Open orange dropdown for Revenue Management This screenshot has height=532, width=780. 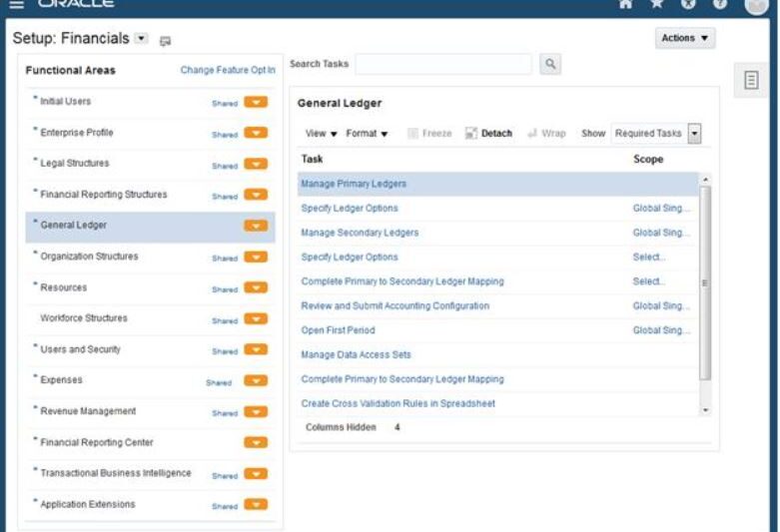[x=256, y=411]
